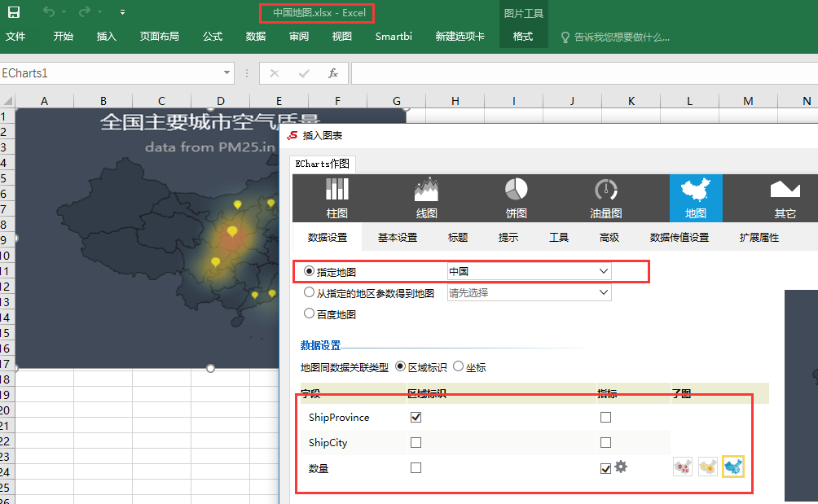Click the fx insert function icon
Screen dimensions: 818x504
(x=333, y=73)
